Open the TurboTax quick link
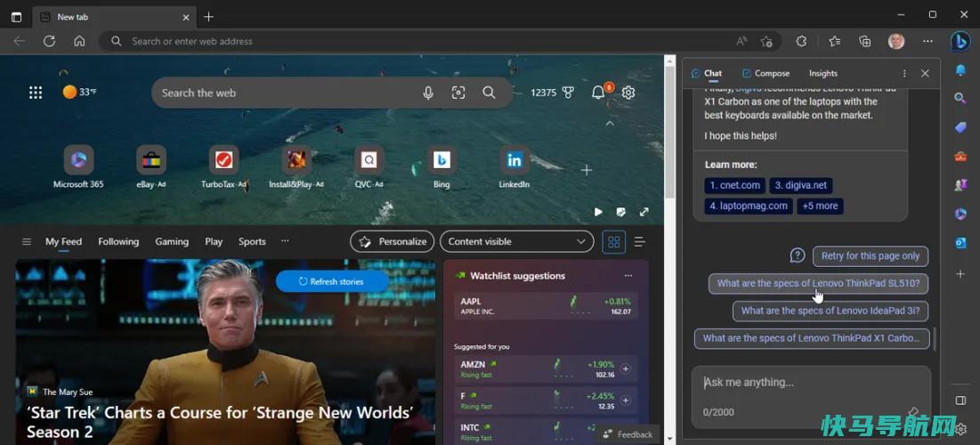This screenshot has height=445, width=980. coord(223,167)
